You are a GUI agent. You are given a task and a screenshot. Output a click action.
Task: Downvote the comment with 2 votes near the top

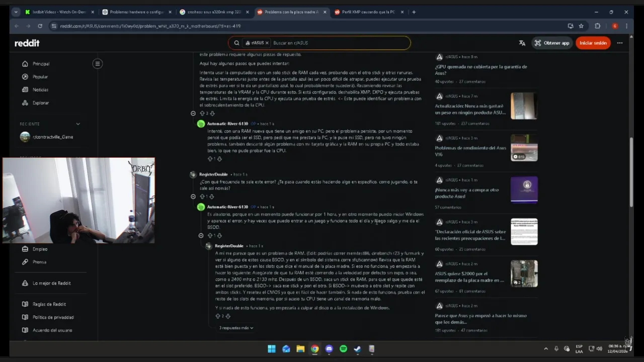point(212,114)
